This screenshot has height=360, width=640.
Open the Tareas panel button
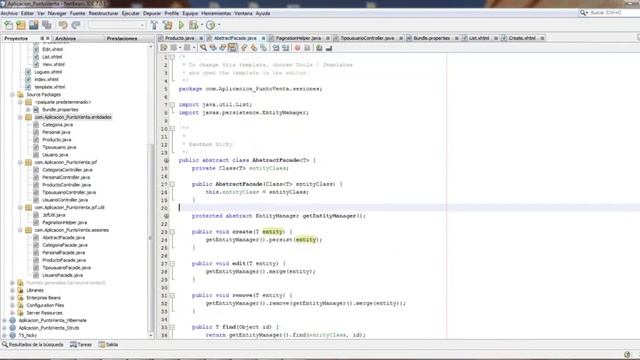(81, 345)
